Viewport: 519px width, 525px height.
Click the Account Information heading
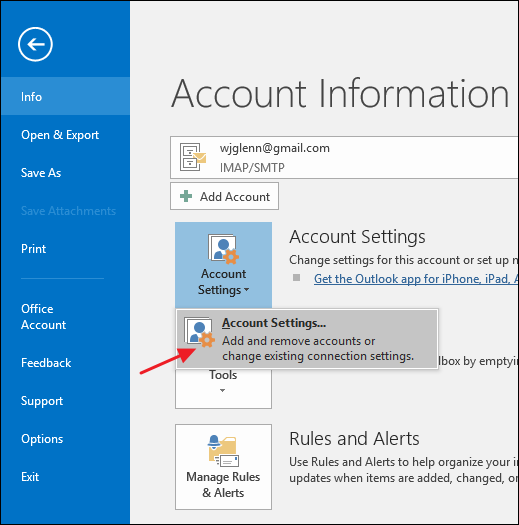pos(340,93)
